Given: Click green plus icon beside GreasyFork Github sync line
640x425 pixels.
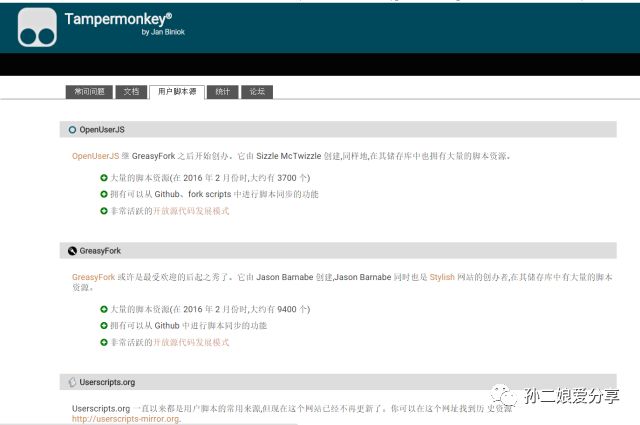Looking at the screenshot, I should (104, 326).
